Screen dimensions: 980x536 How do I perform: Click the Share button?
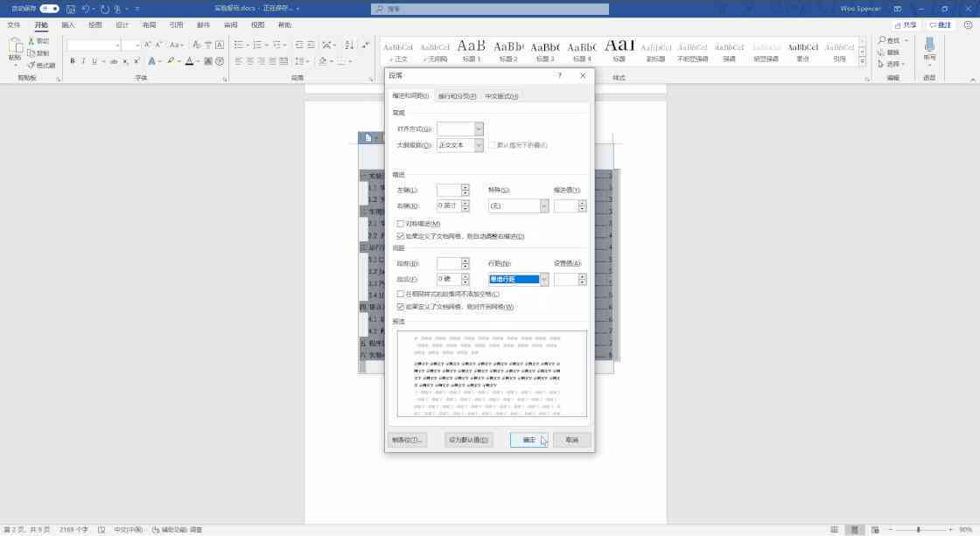point(906,25)
